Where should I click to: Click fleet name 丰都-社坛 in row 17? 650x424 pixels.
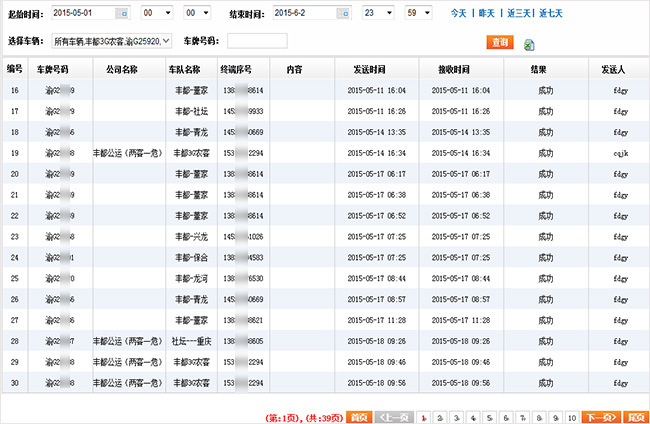click(191, 111)
